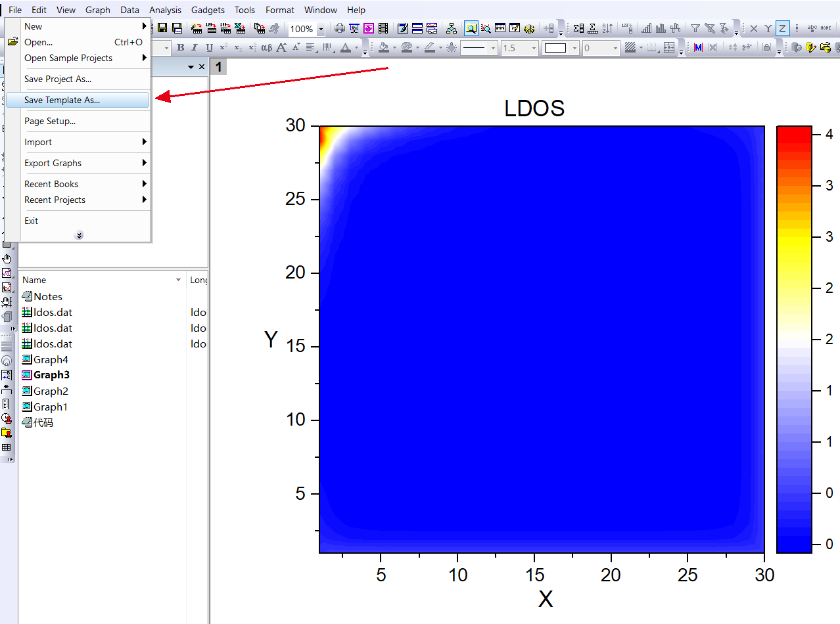Image resolution: width=840 pixels, height=624 pixels.
Task: Click the Sort ascending A-Z icon
Action: click(x=607, y=28)
